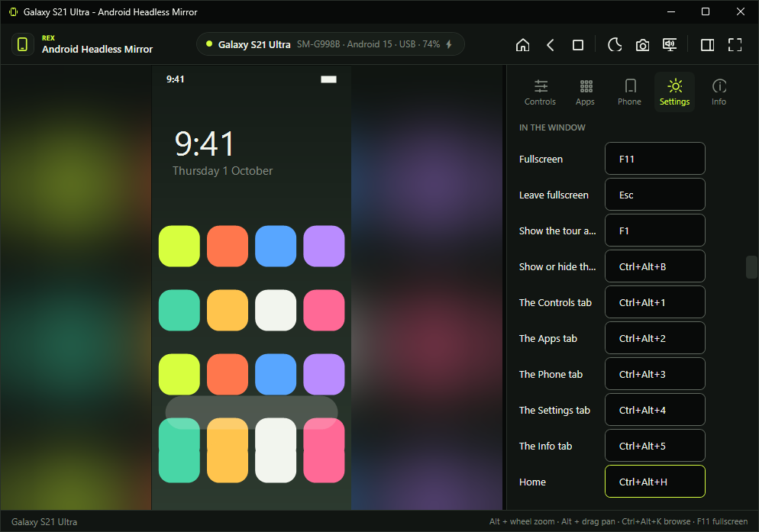The width and height of the screenshot is (759, 532).
Task: Tap the Home icon in the top toolbar
Action: coord(522,45)
